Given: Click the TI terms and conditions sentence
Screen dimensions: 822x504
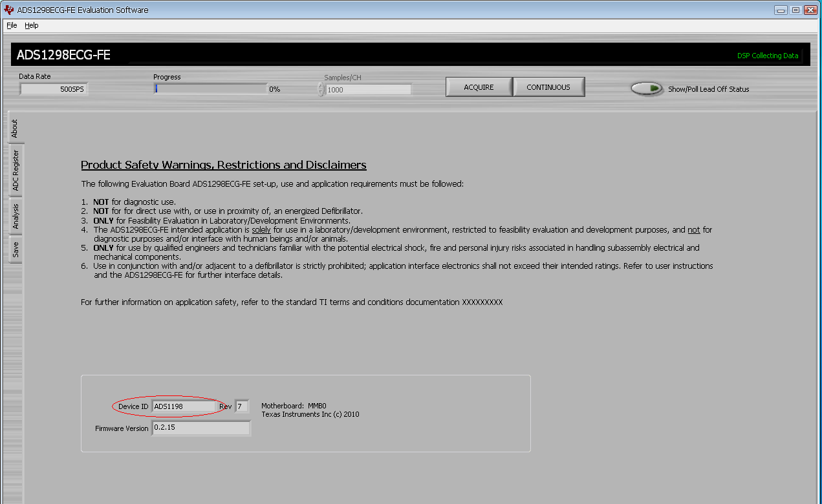Looking at the screenshot, I should point(292,302).
